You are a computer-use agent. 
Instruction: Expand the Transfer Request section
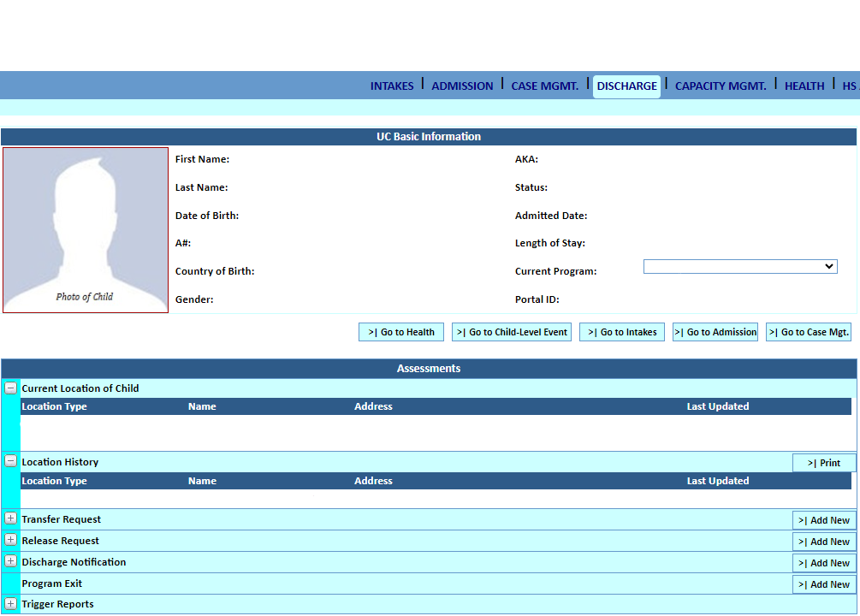[x=10, y=518]
